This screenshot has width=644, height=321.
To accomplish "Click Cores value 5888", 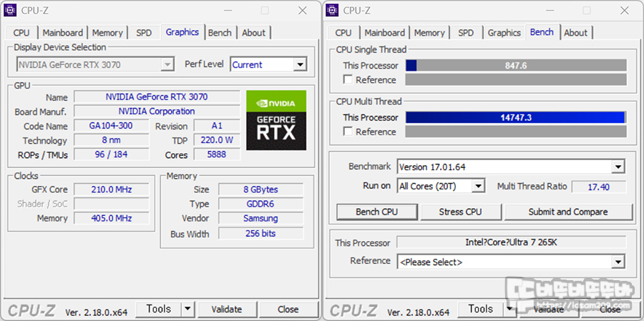I will 217,154.
